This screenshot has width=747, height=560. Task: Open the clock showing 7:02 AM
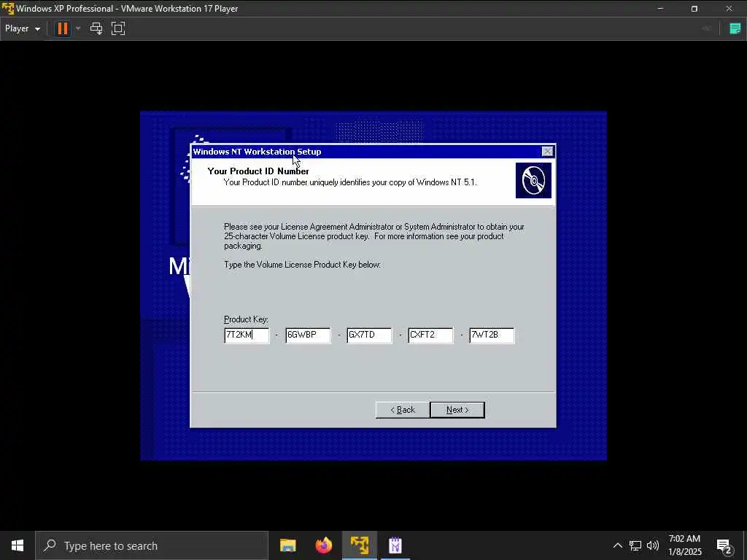(x=684, y=545)
